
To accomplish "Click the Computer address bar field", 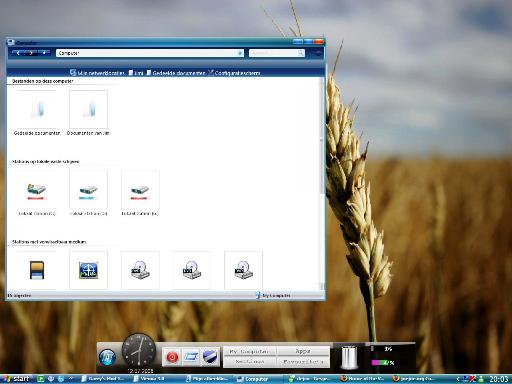I will [150, 53].
